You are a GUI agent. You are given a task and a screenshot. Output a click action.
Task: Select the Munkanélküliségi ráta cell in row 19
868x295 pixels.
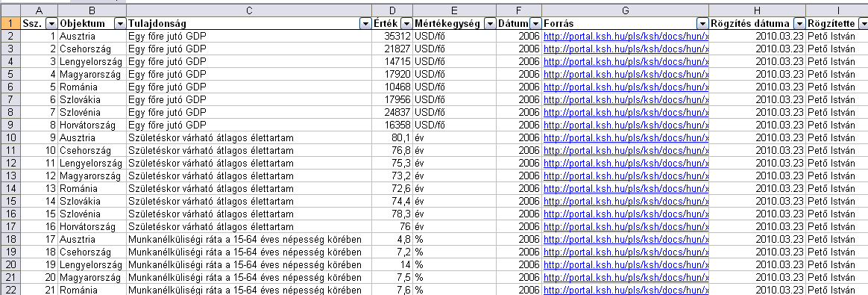249,252
